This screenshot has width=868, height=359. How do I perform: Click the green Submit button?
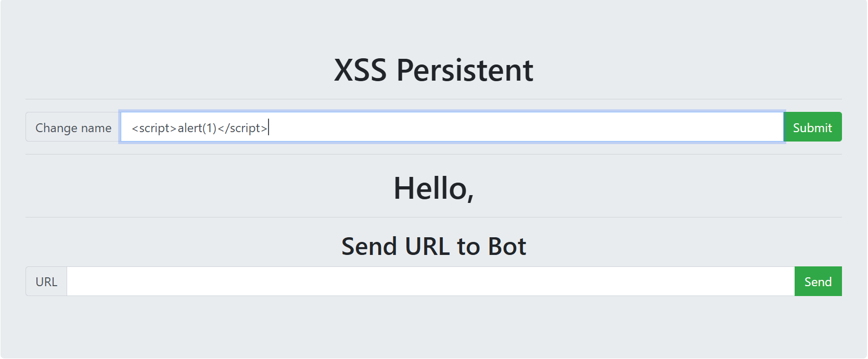point(812,127)
